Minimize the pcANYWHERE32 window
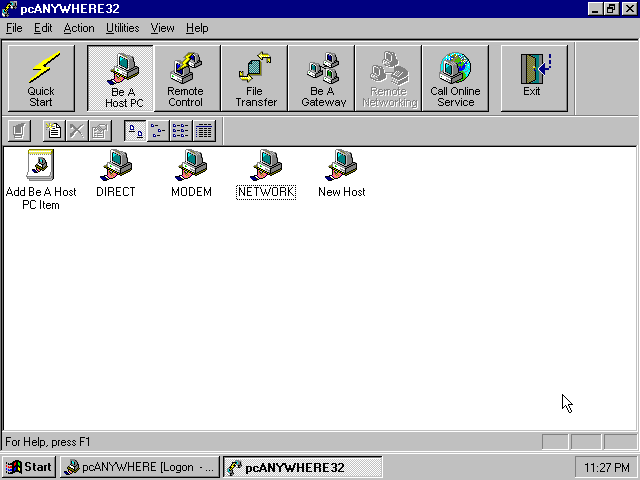Image resolution: width=640 pixels, height=480 pixels. (x=595, y=9)
